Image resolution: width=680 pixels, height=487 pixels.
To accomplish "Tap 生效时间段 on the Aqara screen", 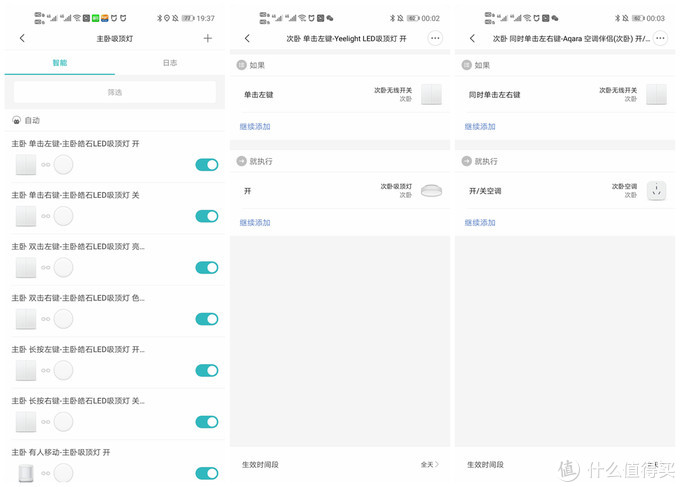I will (x=485, y=464).
